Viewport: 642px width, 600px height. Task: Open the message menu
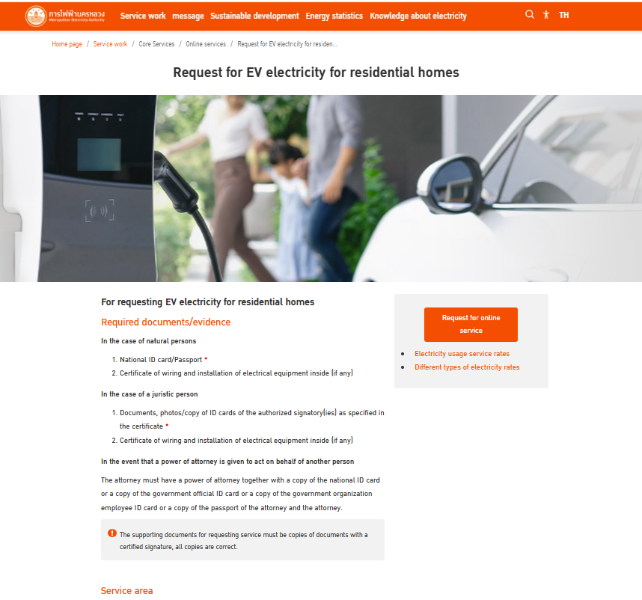[188, 16]
